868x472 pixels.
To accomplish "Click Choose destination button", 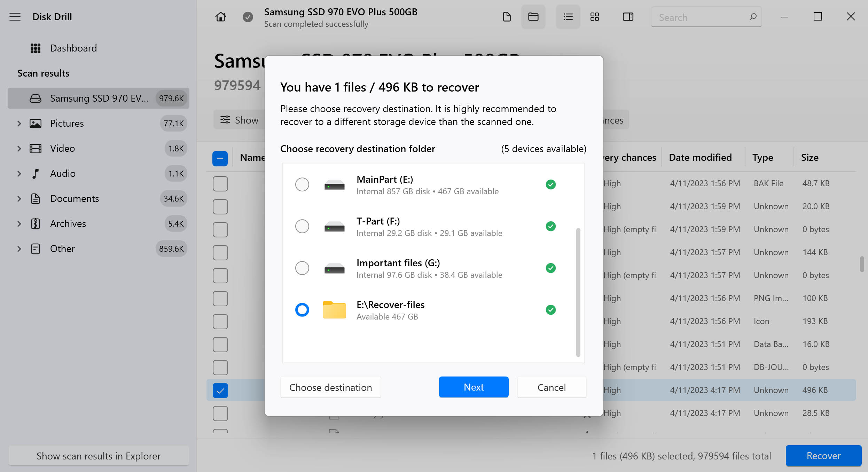I will [x=330, y=387].
